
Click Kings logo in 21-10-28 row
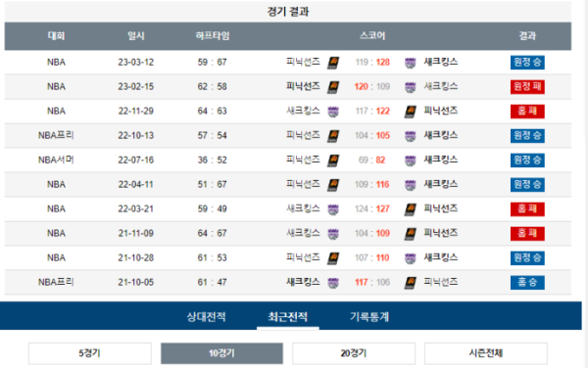(x=411, y=258)
